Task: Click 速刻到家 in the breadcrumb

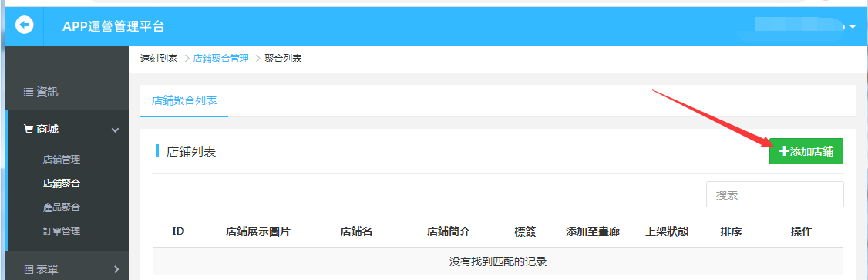Action: coord(159,58)
